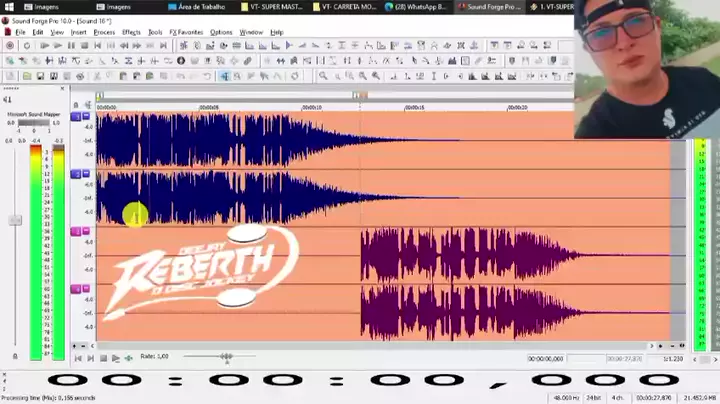Open the Tools menu
Image resolution: width=720 pixels, height=404 pixels.
(155, 33)
